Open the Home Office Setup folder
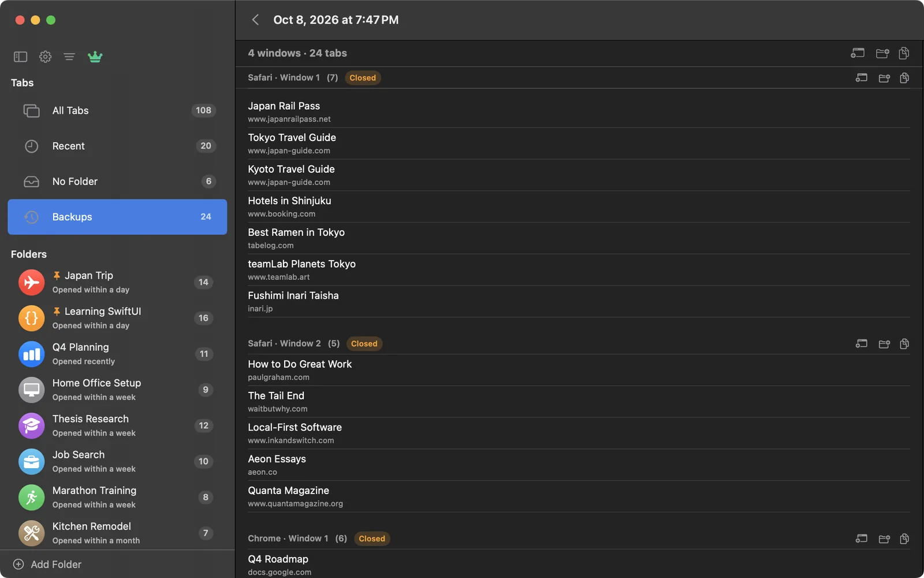Screen dimensions: 924x578 pyautogui.click(x=117, y=390)
